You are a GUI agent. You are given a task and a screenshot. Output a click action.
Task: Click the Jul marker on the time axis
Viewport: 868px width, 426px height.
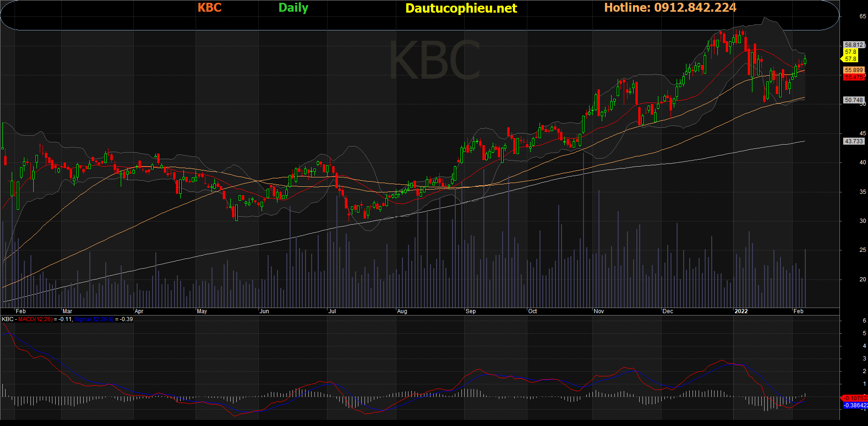(332, 311)
